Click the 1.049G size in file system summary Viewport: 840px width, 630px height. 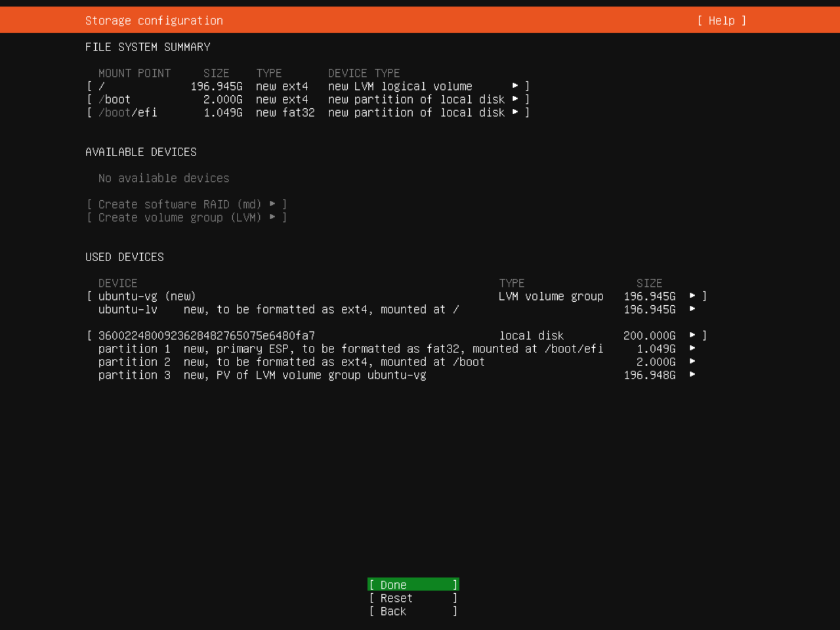point(222,112)
